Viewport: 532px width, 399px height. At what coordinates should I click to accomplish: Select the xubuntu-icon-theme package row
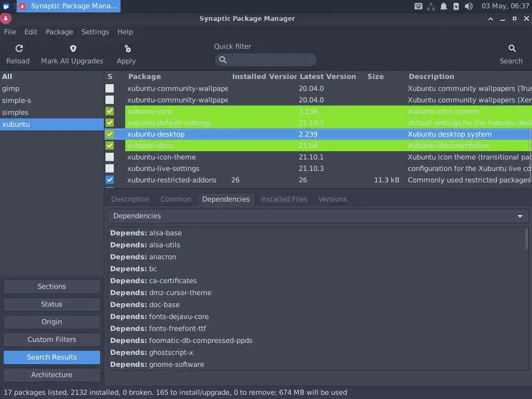[x=318, y=157]
